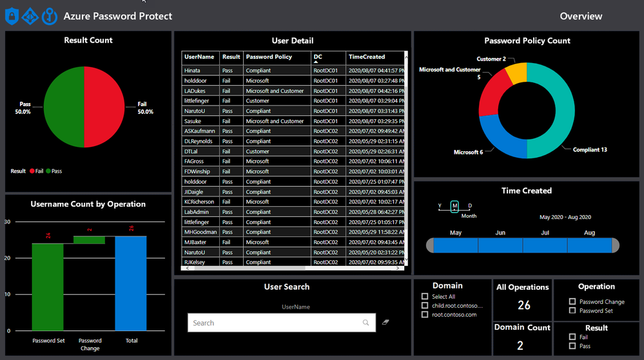Screen dimensions: 644x360
Task: Click the red Fail slice of pie
Action: point(104,107)
